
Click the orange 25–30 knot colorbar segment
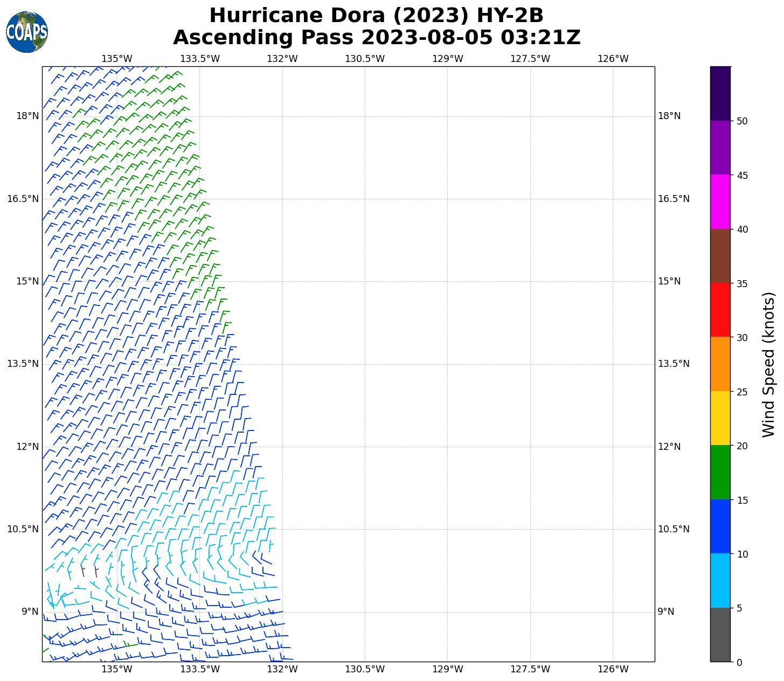tap(720, 364)
